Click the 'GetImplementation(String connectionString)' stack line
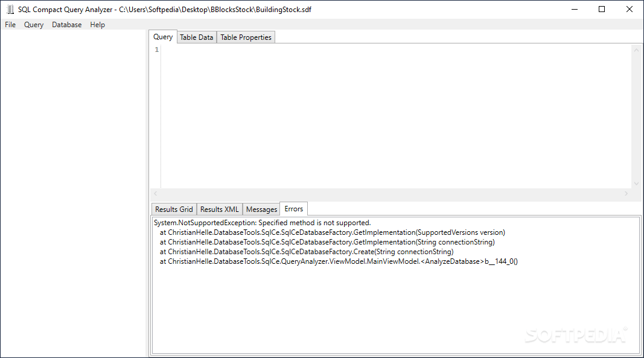Viewport: 644px width, 358px height. click(x=327, y=242)
